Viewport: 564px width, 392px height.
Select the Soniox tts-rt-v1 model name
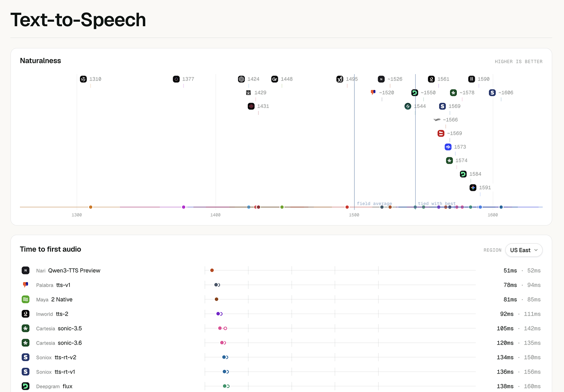click(x=65, y=372)
